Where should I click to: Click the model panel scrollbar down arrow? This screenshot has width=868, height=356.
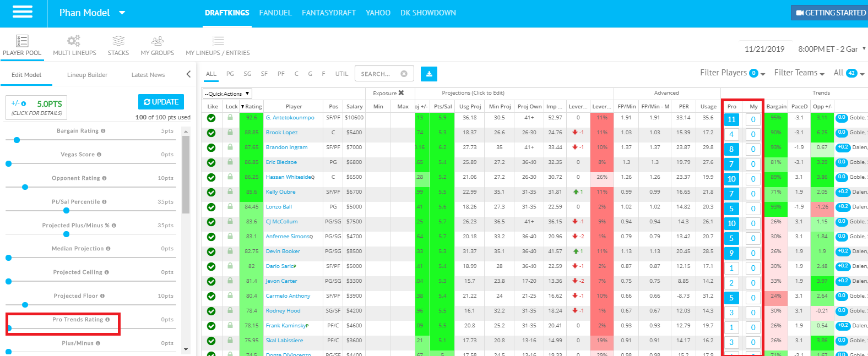pos(186,349)
